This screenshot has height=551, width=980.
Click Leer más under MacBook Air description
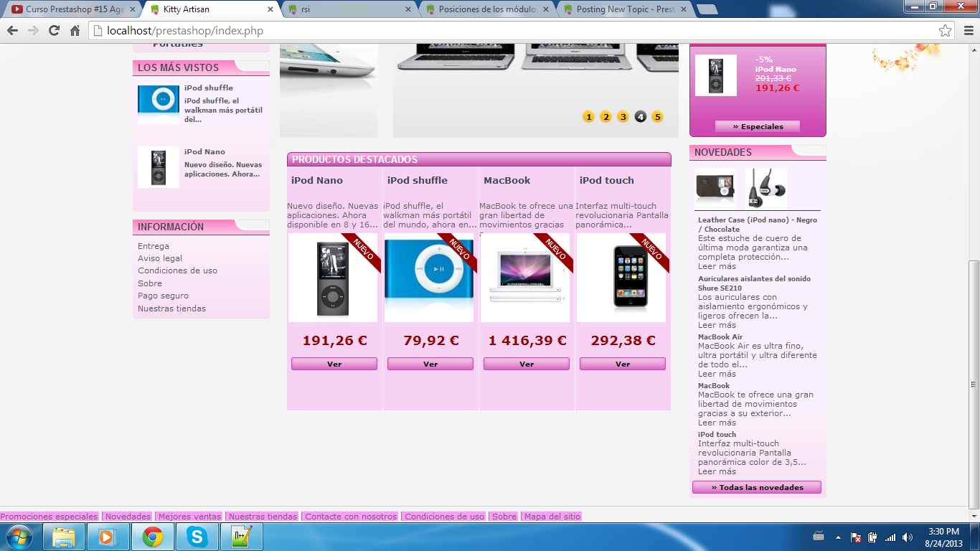pyautogui.click(x=717, y=374)
